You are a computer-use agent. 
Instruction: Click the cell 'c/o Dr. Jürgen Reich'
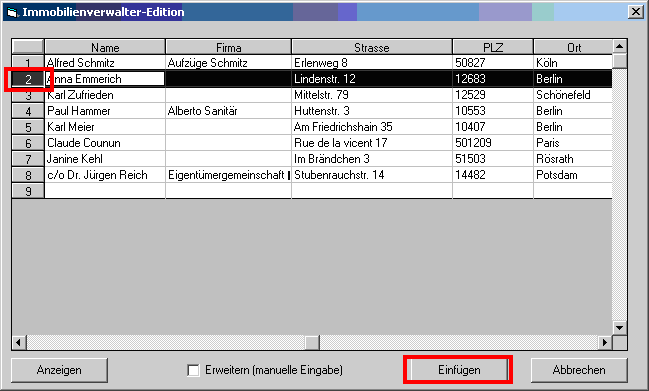click(x=105, y=175)
